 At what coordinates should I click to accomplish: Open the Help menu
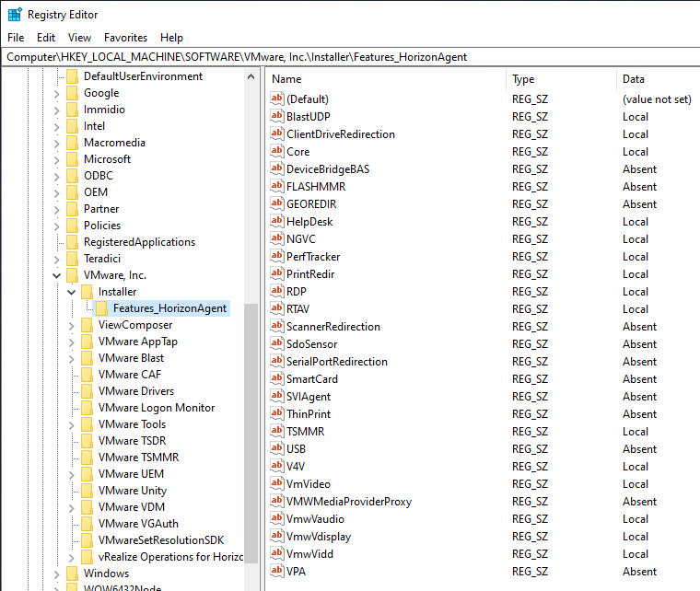point(172,38)
